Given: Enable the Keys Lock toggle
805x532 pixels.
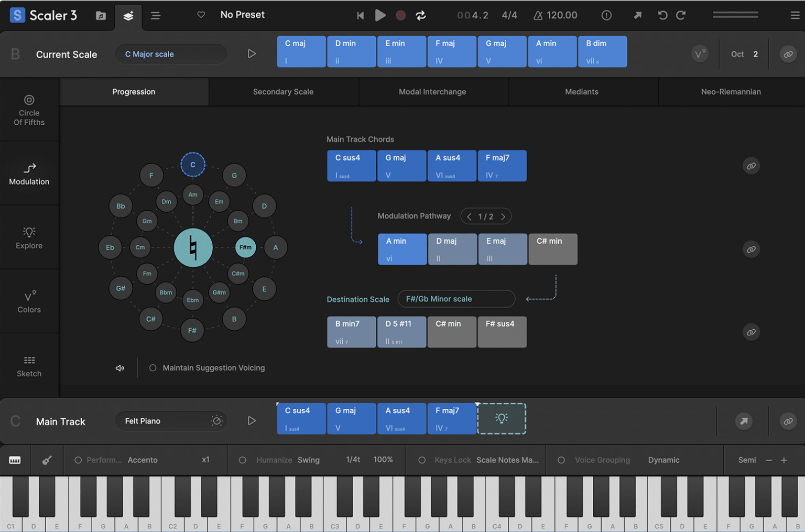Looking at the screenshot, I should [x=422, y=460].
